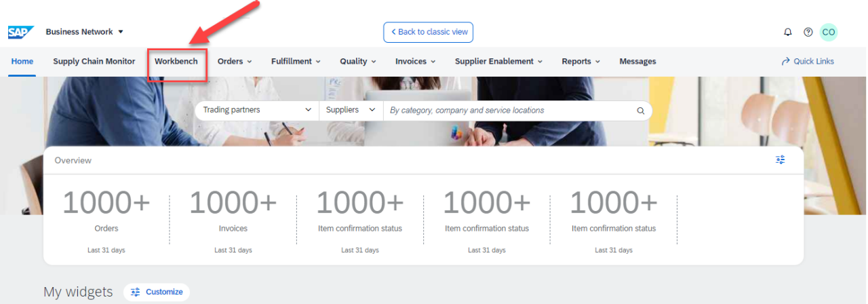Open the CO user account avatar

tap(828, 32)
